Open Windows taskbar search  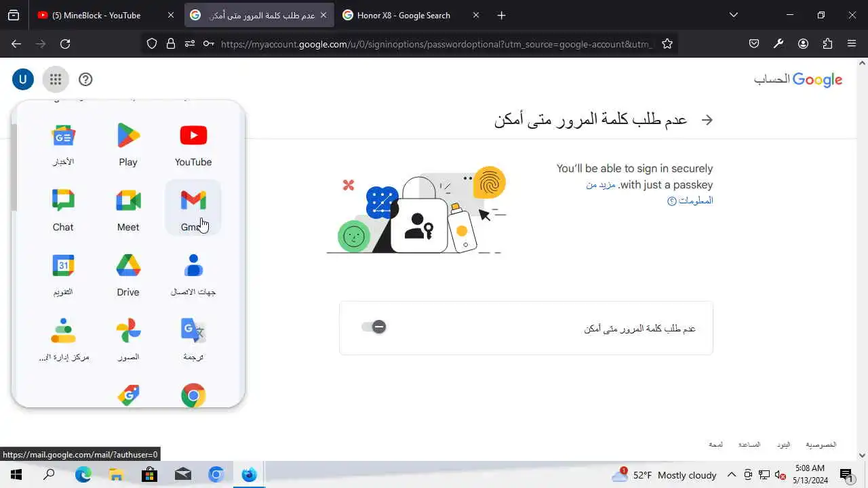[49, 475]
